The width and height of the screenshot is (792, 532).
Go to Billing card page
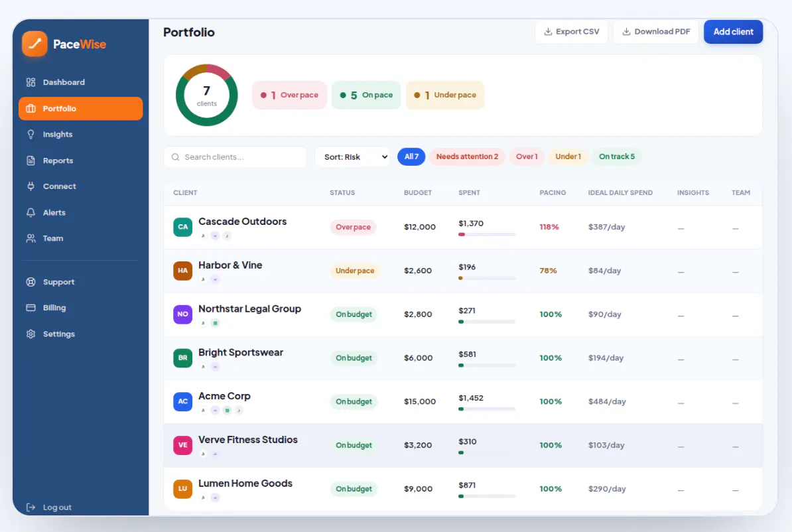pyautogui.click(x=80, y=308)
